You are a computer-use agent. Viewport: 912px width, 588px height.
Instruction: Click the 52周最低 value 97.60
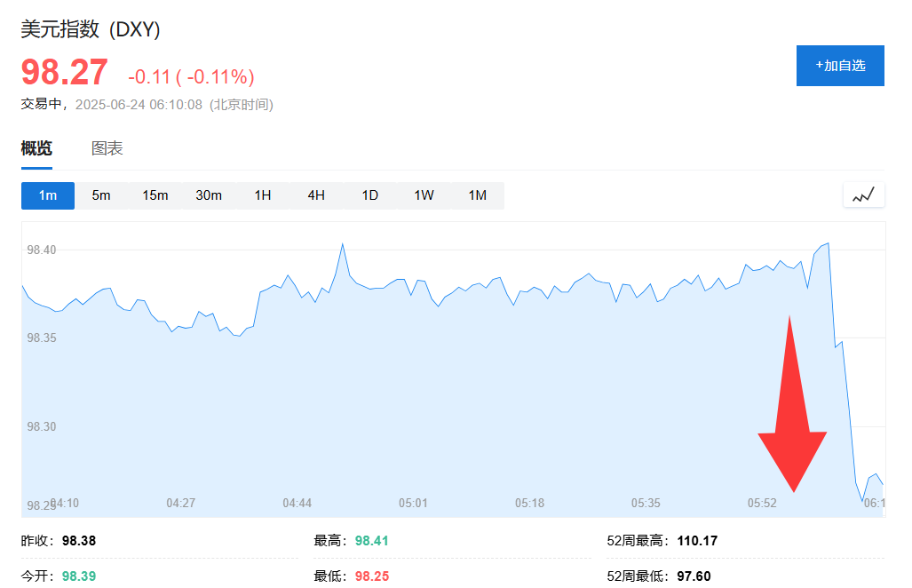694,576
